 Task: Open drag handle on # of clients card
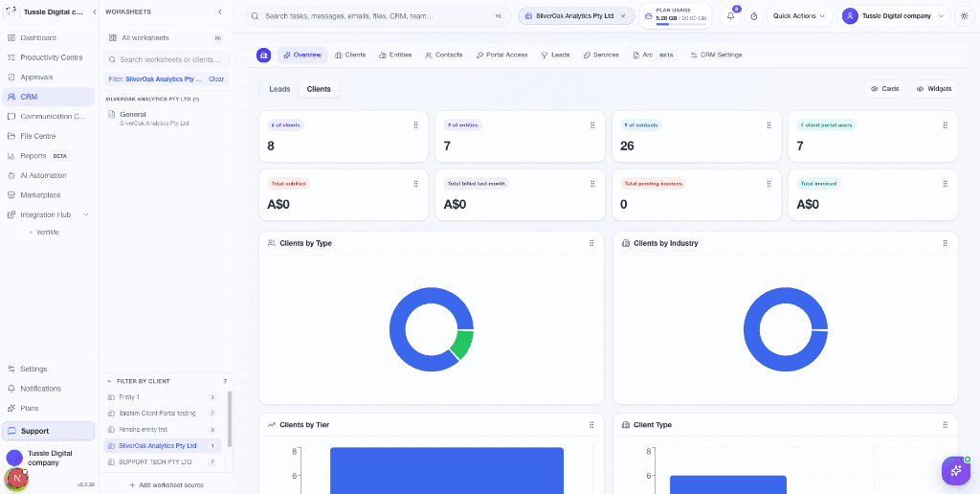415,125
